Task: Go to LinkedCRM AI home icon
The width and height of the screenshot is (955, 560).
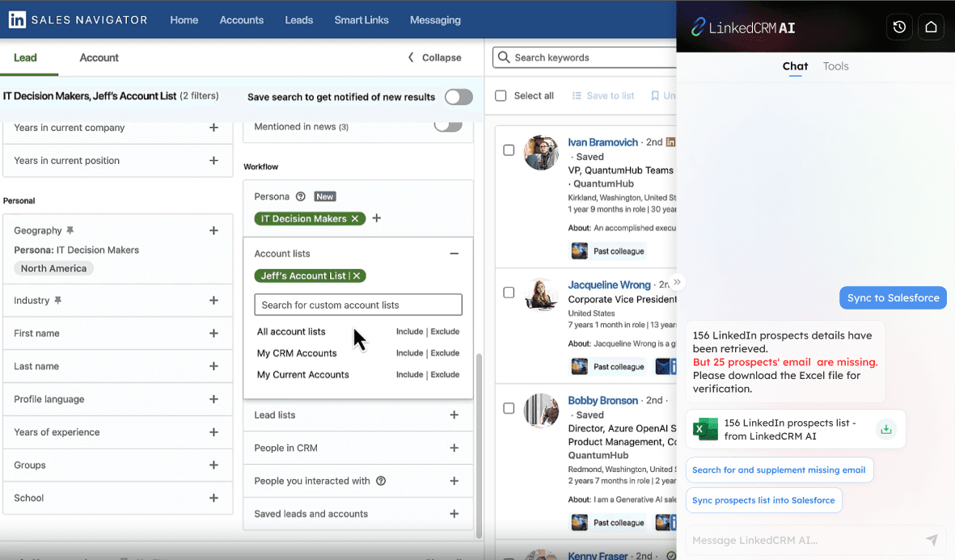Action: [x=931, y=27]
